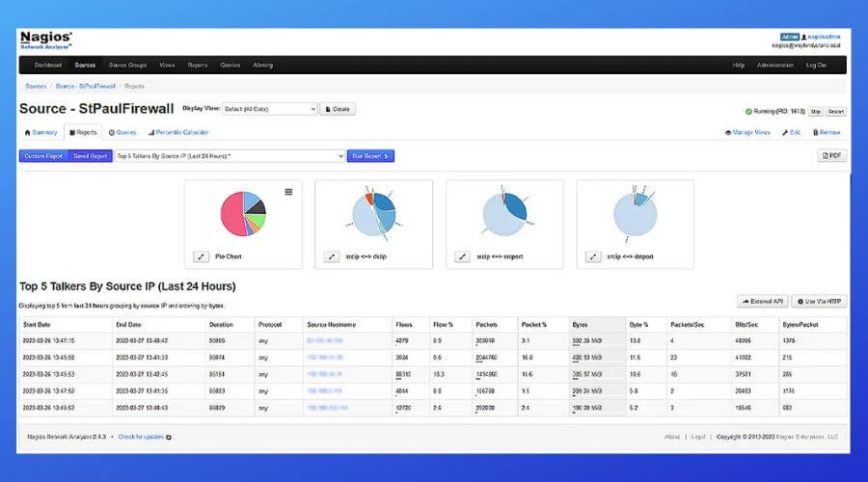Open Manage Views link
Viewport: 868px width, 482px height.
(747, 132)
